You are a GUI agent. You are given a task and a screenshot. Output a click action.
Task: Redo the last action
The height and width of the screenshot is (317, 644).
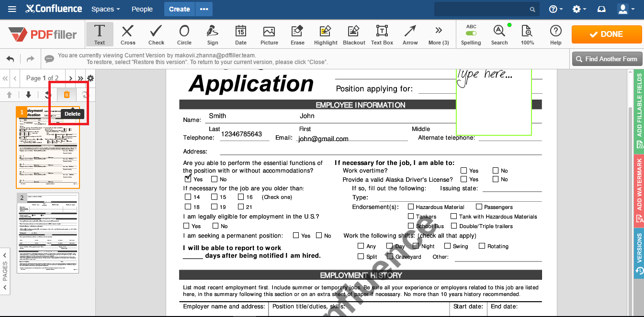pyautogui.click(x=30, y=59)
